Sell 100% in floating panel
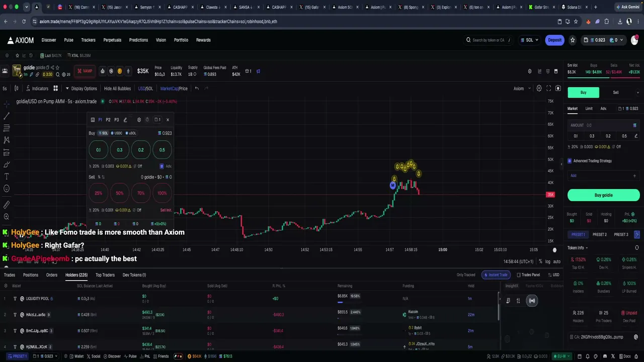644x362 pixels. [x=162, y=193]
